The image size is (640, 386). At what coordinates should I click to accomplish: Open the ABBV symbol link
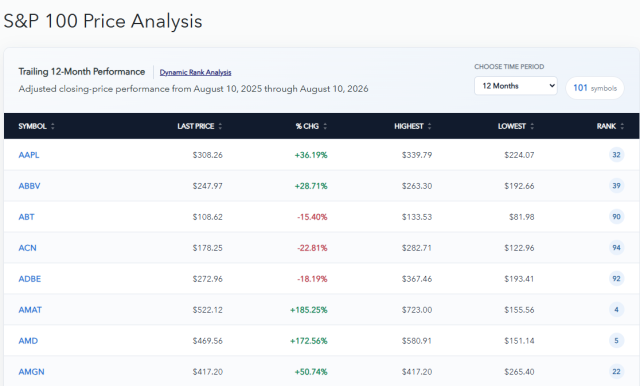[29, 186]
